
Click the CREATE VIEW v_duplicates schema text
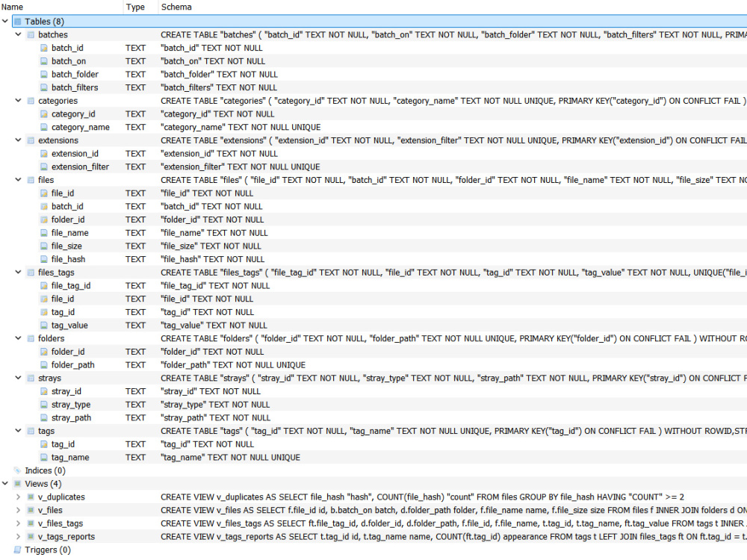click(x=422, y=497)
